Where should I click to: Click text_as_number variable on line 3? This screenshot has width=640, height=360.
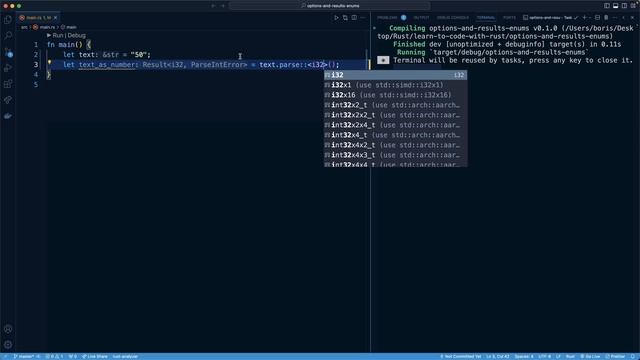tap(107, 65)
